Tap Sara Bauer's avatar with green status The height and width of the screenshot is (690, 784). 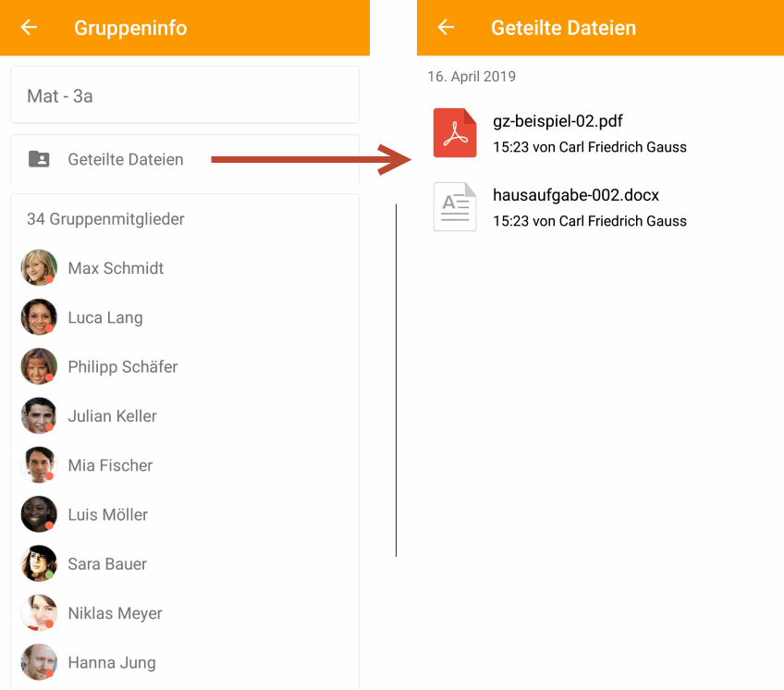(39, 563)
